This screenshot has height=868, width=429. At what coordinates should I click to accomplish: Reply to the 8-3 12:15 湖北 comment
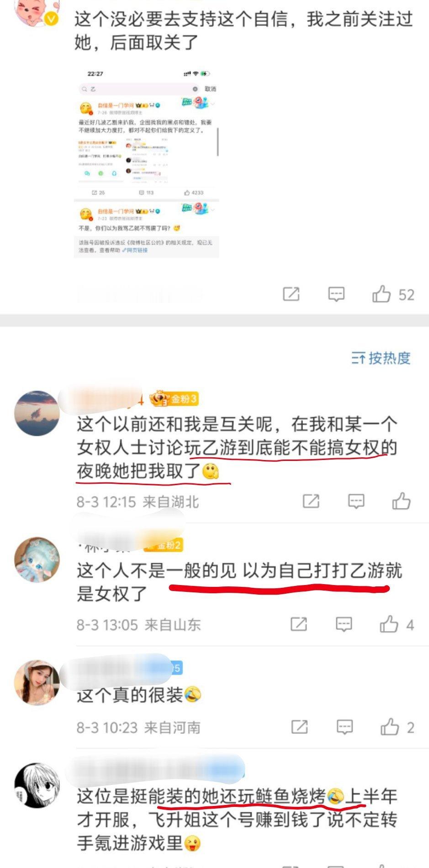tap(356, 501)
